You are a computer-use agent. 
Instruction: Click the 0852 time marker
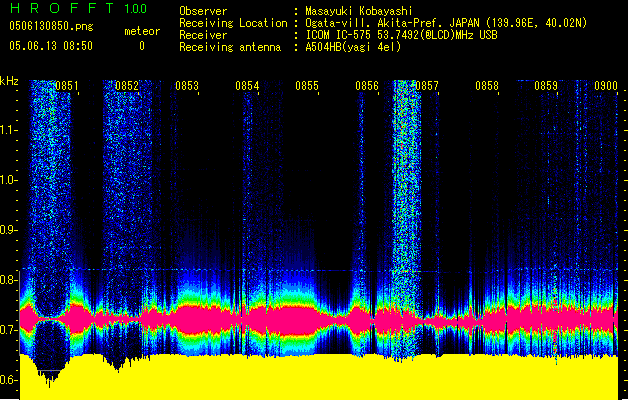pyautogui.click(x=127, y=86)
